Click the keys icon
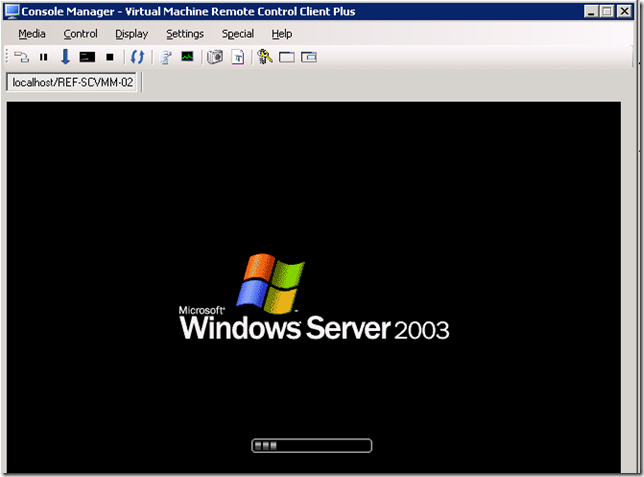 coord(265,57)
